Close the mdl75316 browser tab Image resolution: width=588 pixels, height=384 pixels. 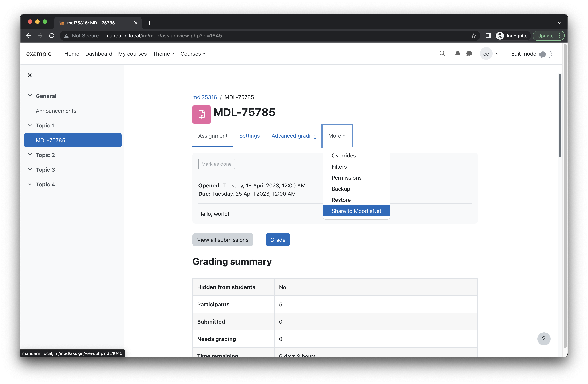pos(136,23)
